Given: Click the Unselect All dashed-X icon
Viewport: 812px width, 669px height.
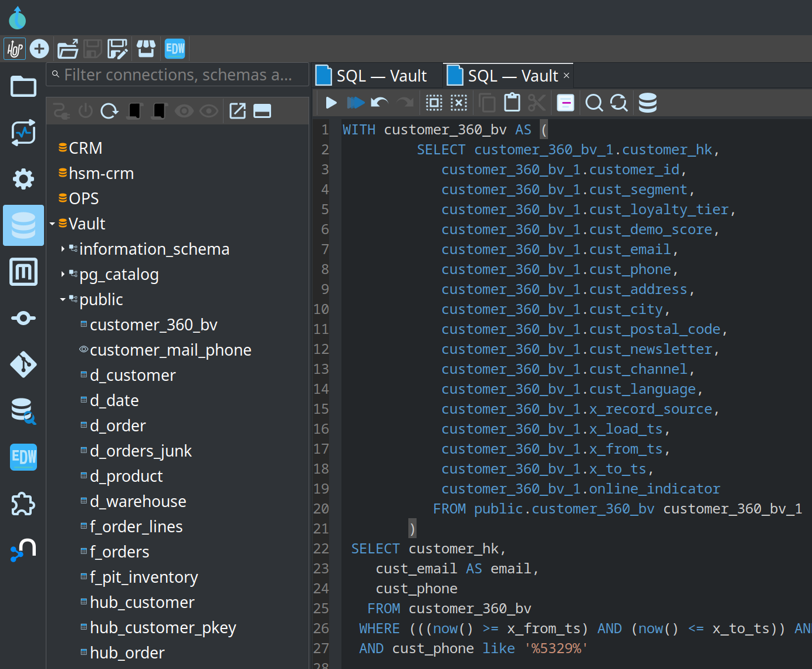Looking at the screenshot, I should [x=459, y=103].
